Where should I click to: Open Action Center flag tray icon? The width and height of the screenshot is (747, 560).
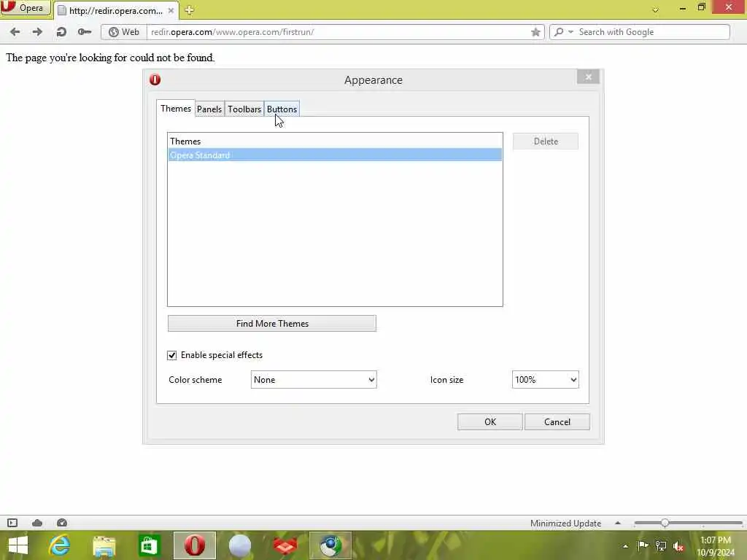click(x=643, y=545)
